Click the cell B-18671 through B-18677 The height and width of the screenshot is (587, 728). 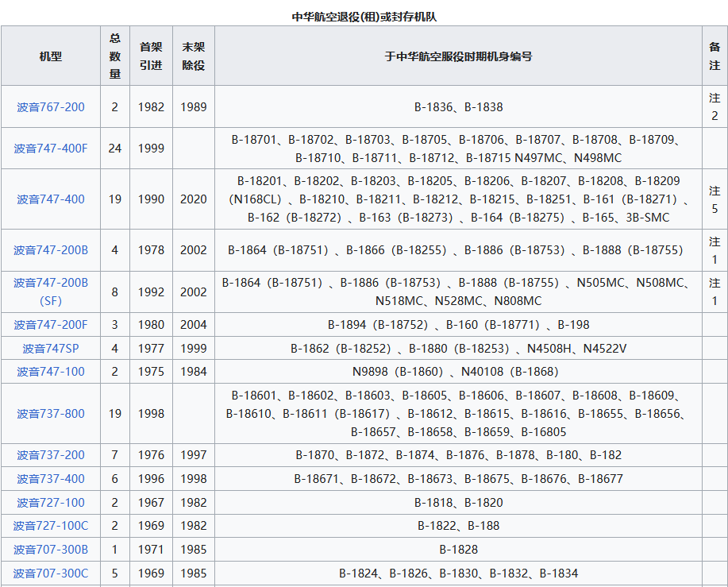point(458,478)
